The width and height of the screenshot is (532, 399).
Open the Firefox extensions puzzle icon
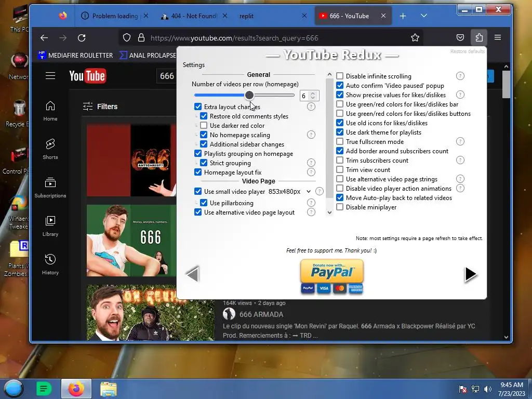coord(478,37)
